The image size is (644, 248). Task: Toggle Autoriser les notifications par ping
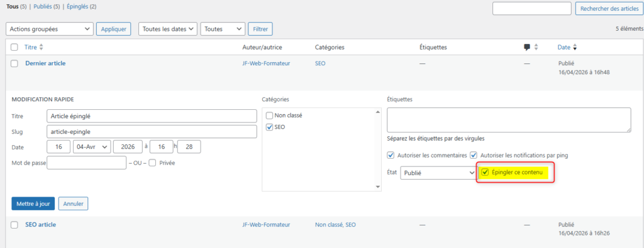(x=474, y=155)
